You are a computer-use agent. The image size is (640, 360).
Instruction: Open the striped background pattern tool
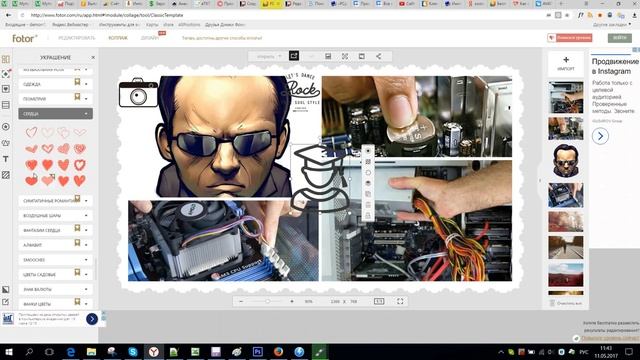(x=6, y=175)
